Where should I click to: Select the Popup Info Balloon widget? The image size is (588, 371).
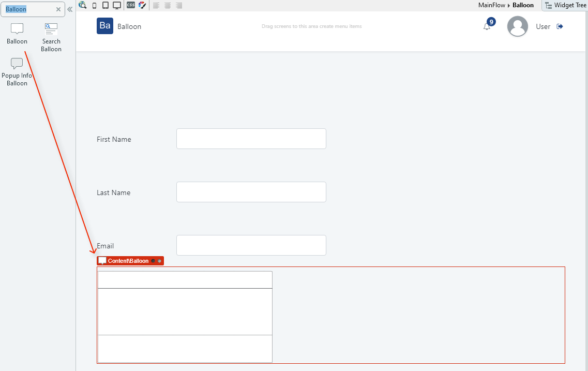[17, 70]
